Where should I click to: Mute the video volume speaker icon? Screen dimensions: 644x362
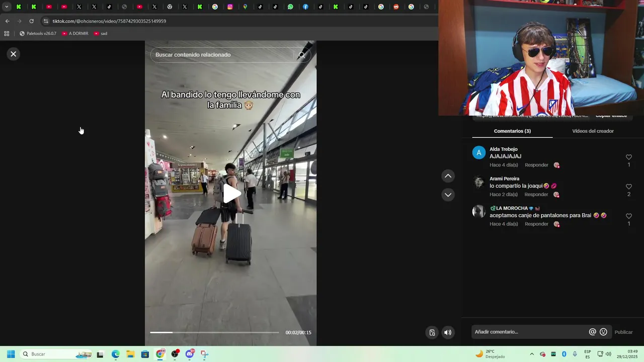point(447,332)
